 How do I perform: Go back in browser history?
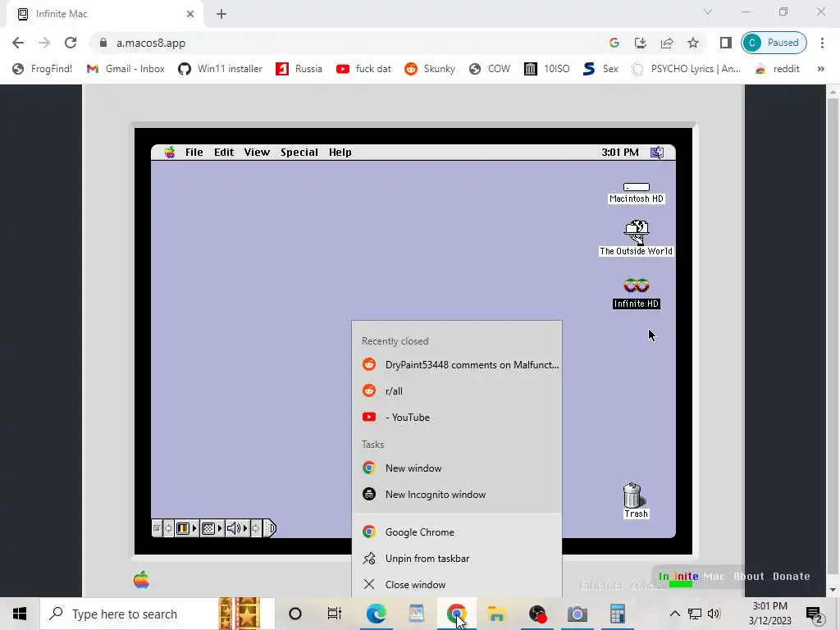pos(18,43)
